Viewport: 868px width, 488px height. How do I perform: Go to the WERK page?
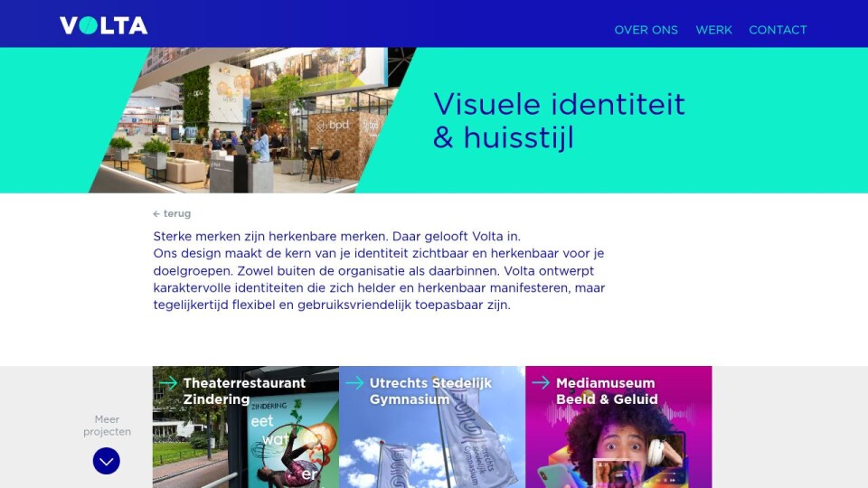[x=713, y=30]
